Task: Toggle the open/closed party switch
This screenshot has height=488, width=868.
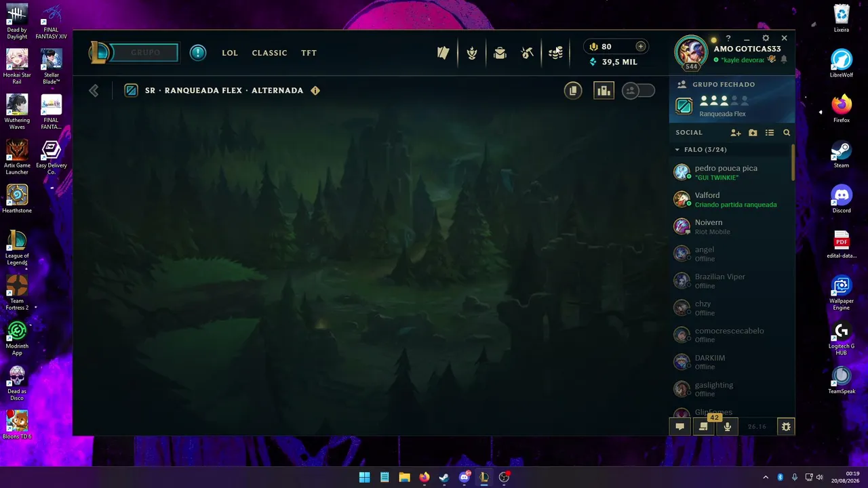Action: coord(638,90)
